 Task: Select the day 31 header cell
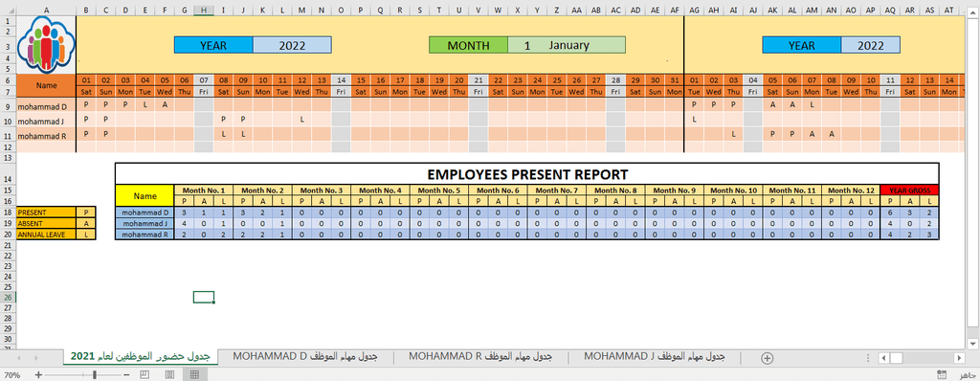(675, 80)
